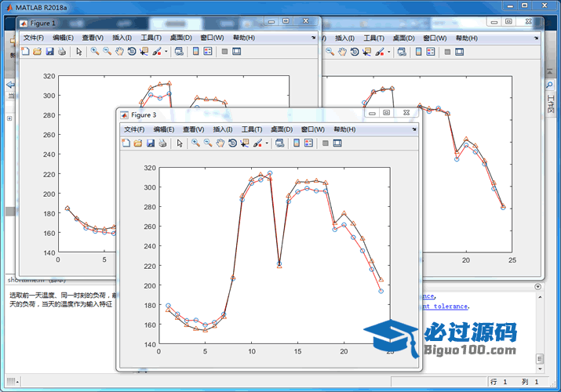Hide Plot Tools icon in Figure 3
This screenshot has width=561, height=392.
325,143
